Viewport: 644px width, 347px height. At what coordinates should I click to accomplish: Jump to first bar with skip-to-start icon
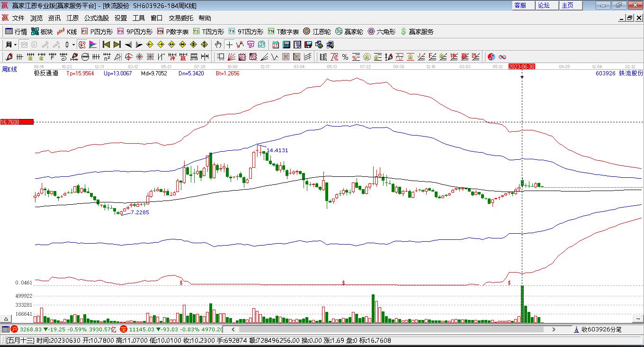click(x=106, y=45)
